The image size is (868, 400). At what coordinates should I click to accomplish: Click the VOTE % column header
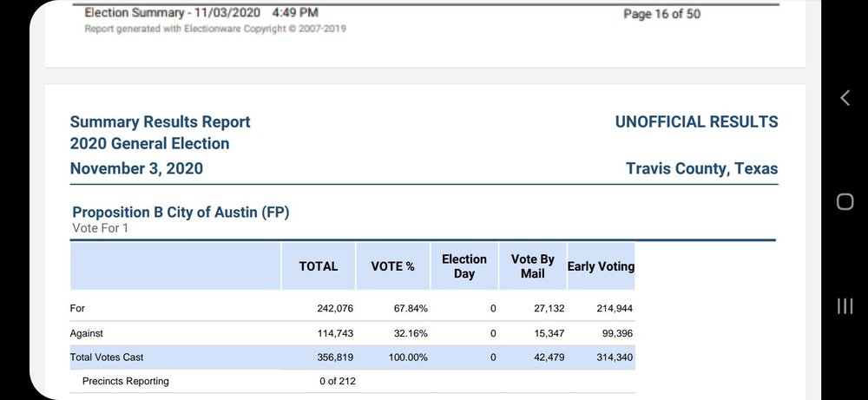(393, 266)
